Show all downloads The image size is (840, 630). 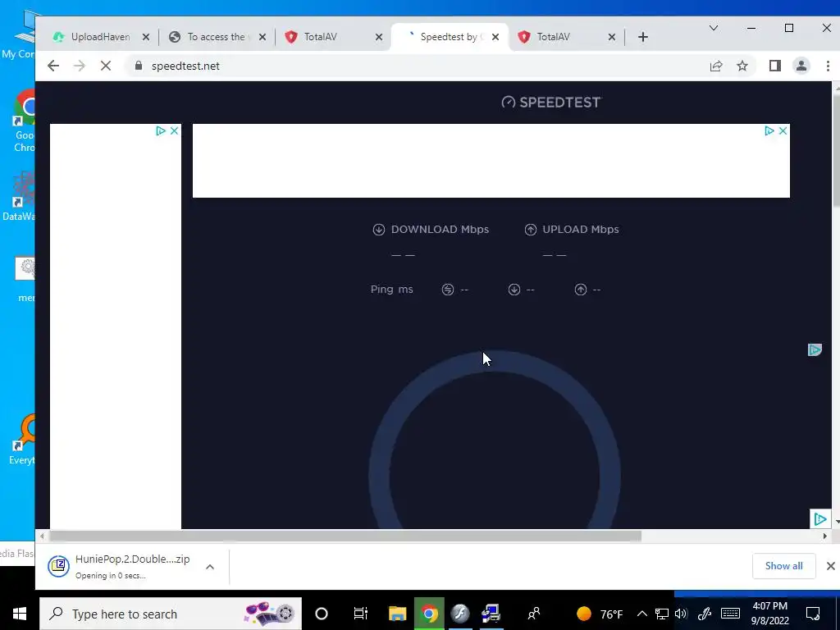click(783, 566)
